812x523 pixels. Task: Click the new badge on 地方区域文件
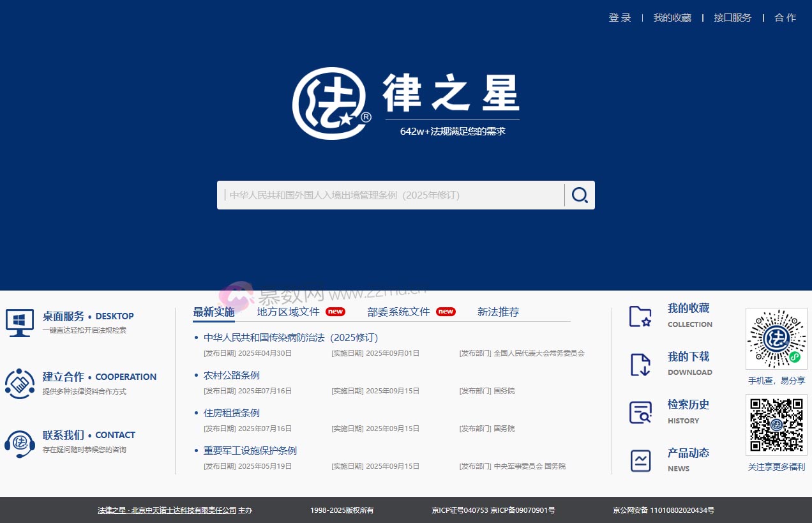pos(336,312)
